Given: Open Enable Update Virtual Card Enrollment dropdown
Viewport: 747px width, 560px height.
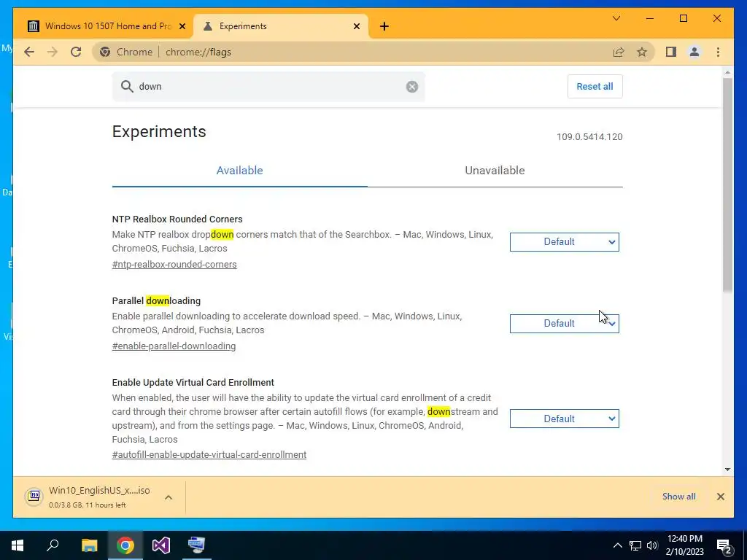Looking at the screenshot, I should tap(564, 419).
